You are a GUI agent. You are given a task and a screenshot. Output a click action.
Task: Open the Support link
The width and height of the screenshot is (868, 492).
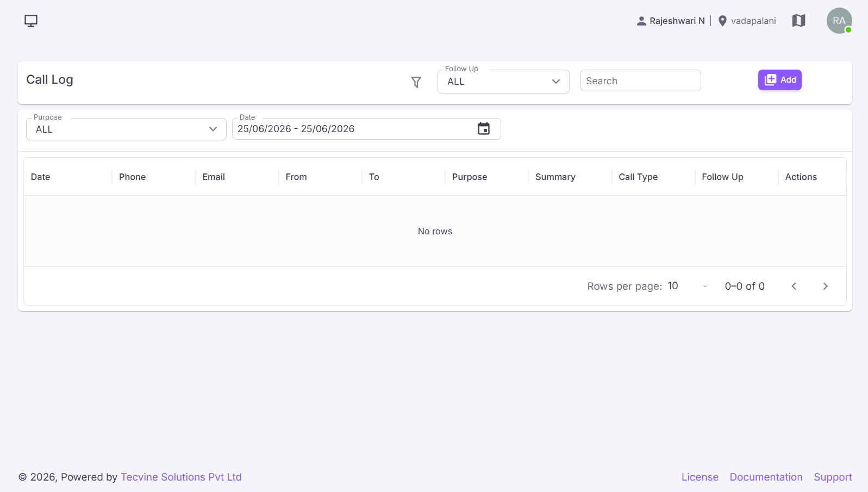(x=833, y=477)
